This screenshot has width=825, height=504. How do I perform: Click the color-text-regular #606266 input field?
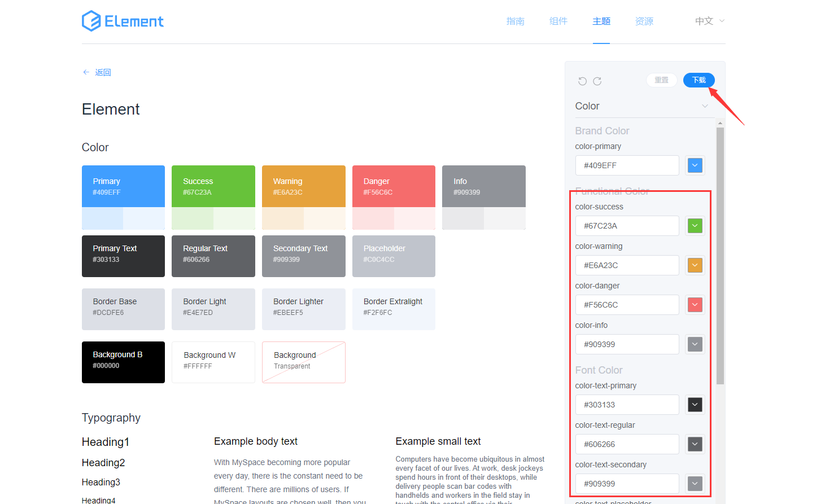click(627, 444)
